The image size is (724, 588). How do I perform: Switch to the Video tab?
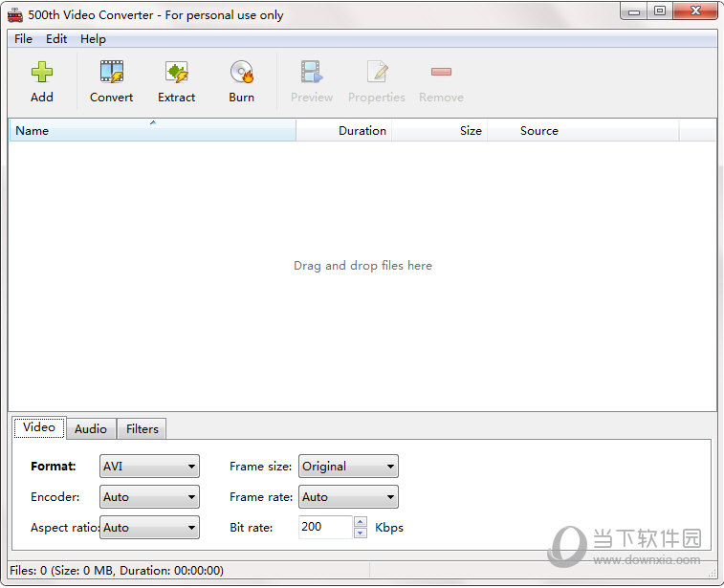point(39,427)
